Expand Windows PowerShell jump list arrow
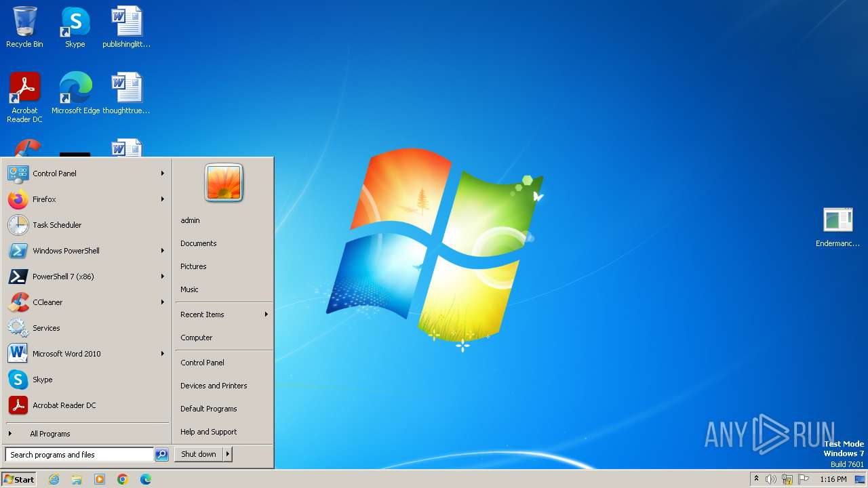 [x=163, y=251]
